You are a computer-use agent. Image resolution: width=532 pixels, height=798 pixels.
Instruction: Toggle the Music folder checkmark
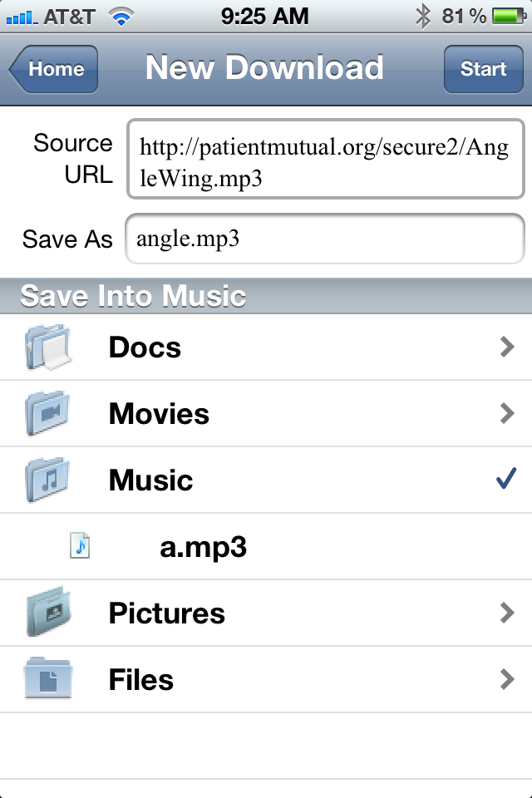(505, 480)
